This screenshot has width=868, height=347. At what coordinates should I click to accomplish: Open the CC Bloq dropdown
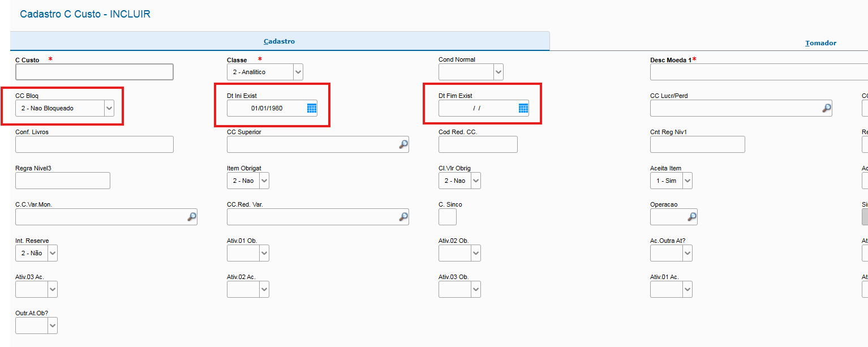(x=109, y=108)
